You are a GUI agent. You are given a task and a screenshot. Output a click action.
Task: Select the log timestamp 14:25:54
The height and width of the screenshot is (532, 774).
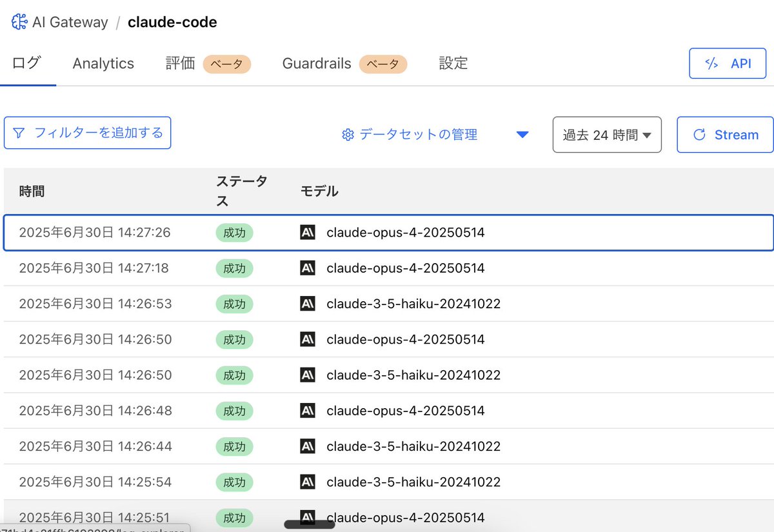(x=95, y=482)
